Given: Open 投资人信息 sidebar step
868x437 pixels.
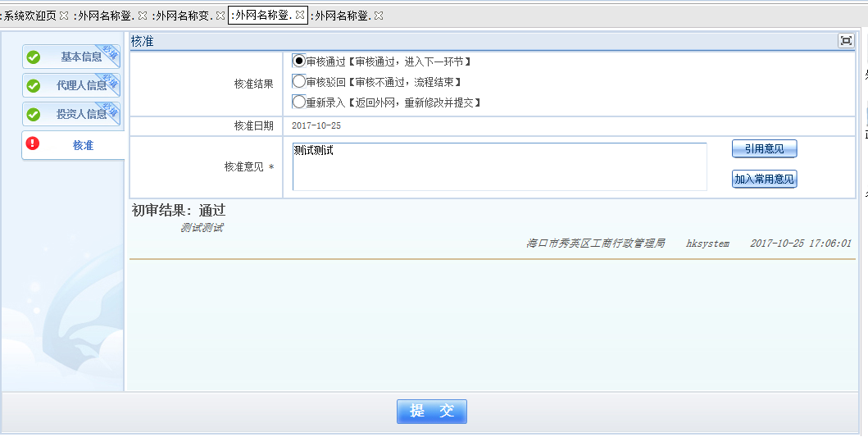Looking at the screenshot, I should 71,114.
